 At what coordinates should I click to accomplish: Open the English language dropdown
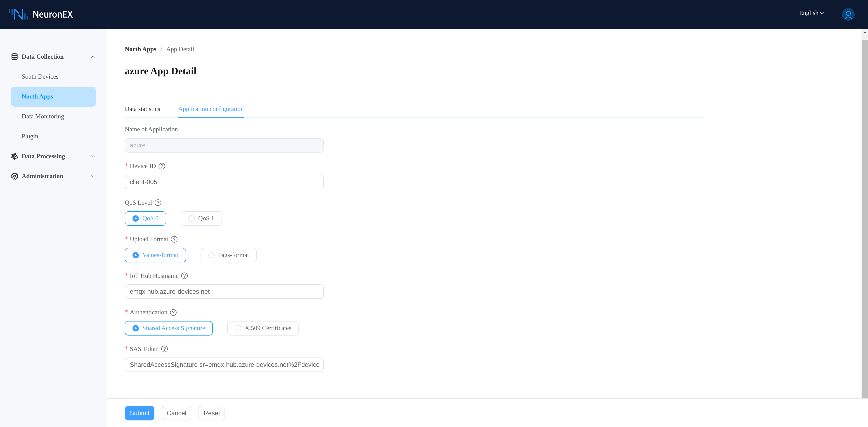pyautogui.click(x=811, y=13)
